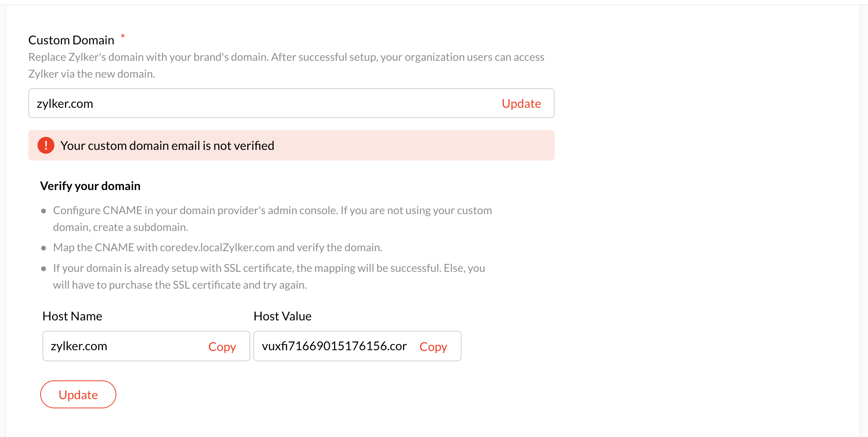The height and width of the screenshot is (437, 868).
Task: Click bullet dot beside SSL certificate instruction
Action: [x=44, y=269]
